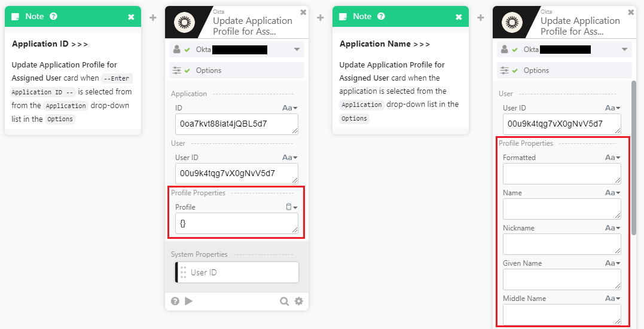The height and width of the screenshot is (329, 644).
Task: Click the magnifier icon at card bottom
Action: [x=285, y=302]
